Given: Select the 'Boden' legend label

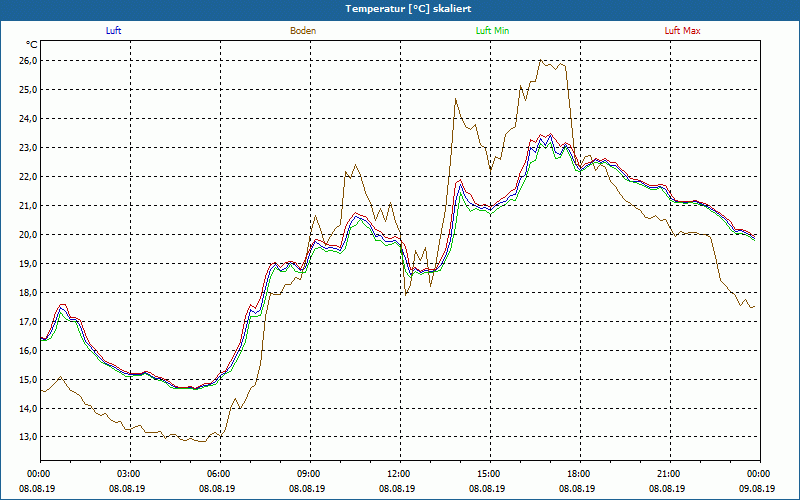Looking at the screenshot, I should (303, 31).
